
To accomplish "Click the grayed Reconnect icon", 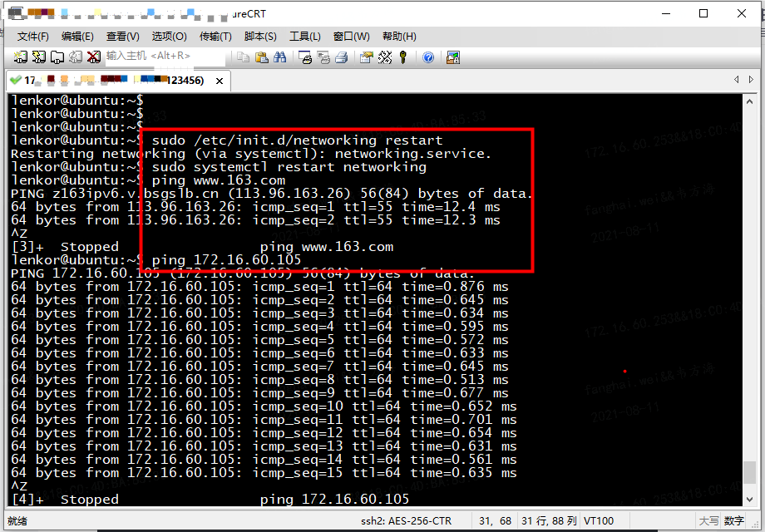I will [76, 57].
